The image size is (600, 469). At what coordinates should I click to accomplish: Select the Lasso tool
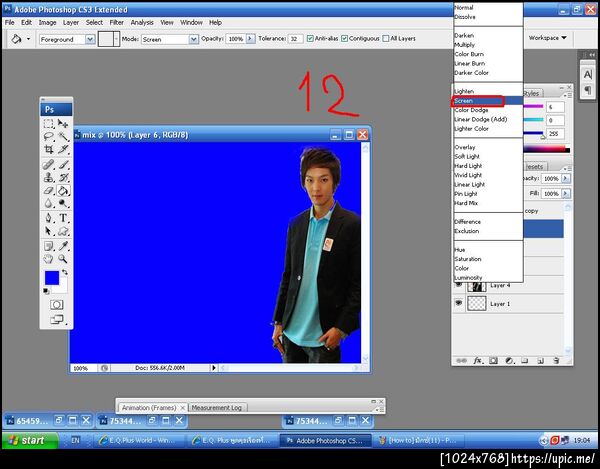[x=49, y=136]
